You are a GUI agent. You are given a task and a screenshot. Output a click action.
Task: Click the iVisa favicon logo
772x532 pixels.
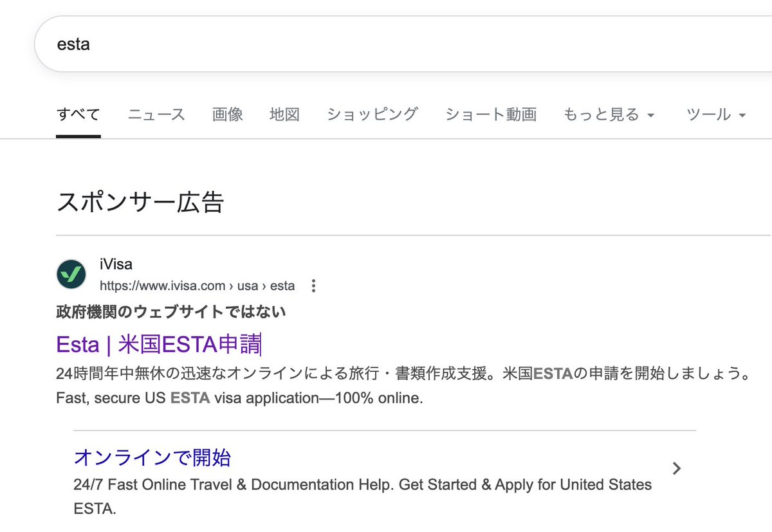pos(71,275)
